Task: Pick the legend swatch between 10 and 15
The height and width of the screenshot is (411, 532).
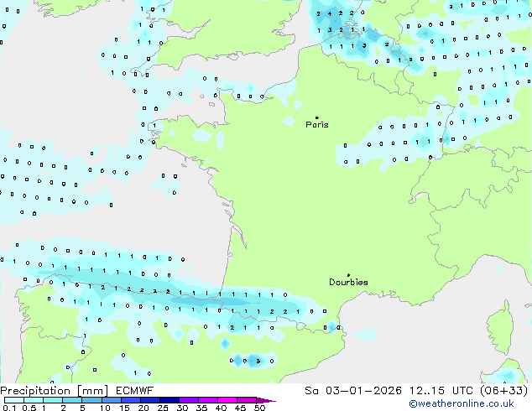Action: point(111,400)
